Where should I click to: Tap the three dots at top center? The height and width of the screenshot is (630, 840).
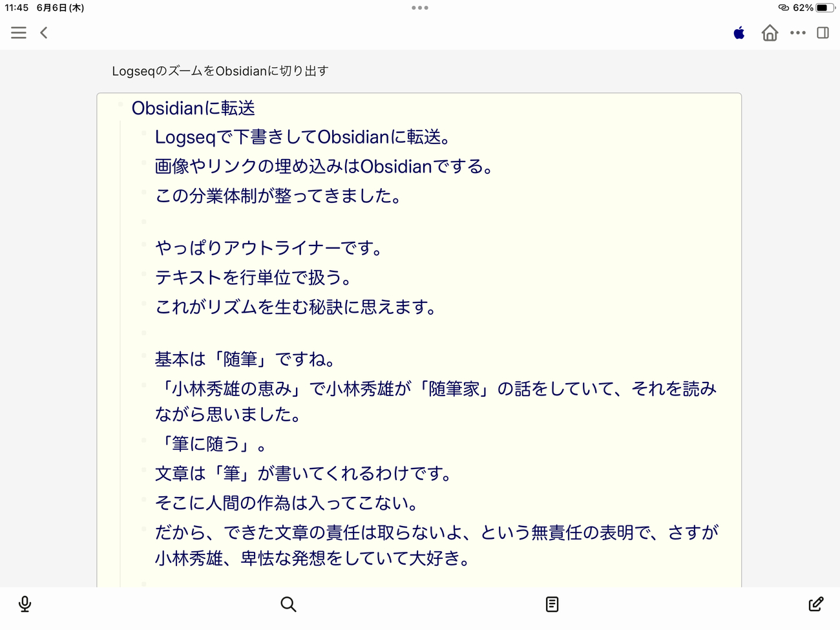(420, 8)
